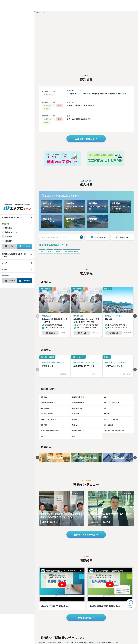Open the IT系 求人特集 banner
This screenshot has height=644, width=138.
point(118,457)
